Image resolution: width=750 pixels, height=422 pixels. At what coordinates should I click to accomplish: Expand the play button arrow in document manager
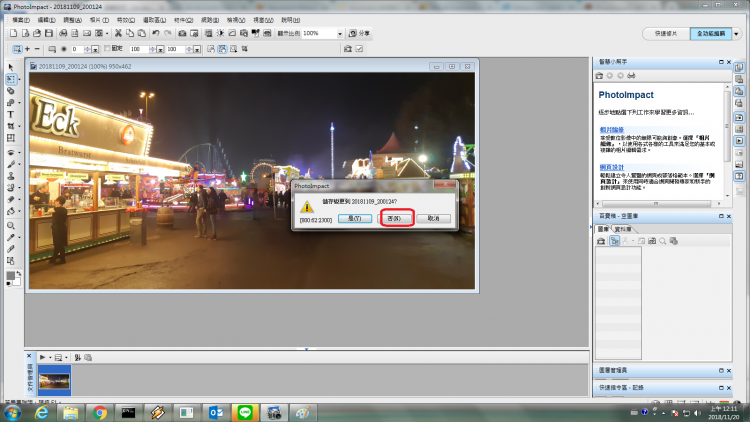click(x=50, y=357)
